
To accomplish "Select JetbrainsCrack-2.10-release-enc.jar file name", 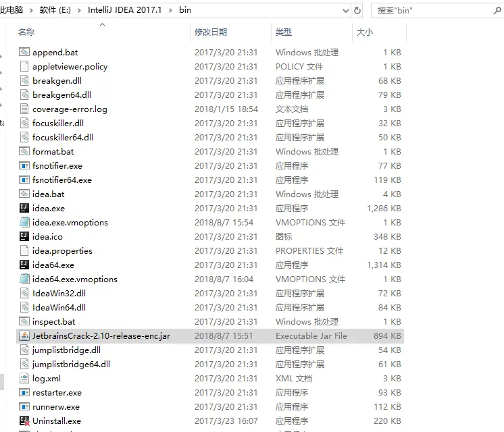I will point(101,335).
